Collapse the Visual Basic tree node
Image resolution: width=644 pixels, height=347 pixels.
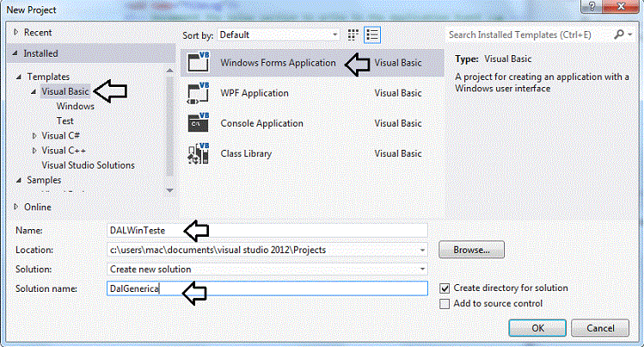point(34,91)
